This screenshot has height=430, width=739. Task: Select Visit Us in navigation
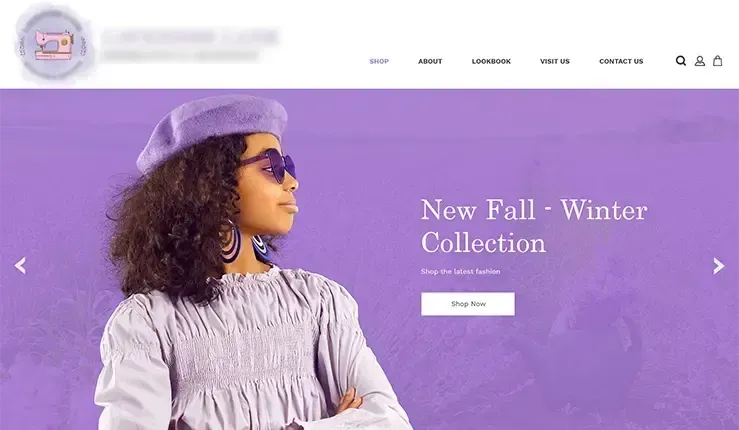555,61
